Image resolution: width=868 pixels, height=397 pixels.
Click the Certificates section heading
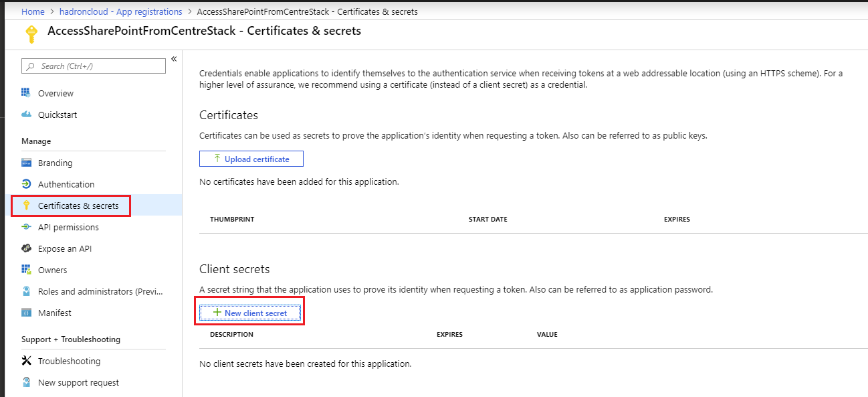point(229,115)
